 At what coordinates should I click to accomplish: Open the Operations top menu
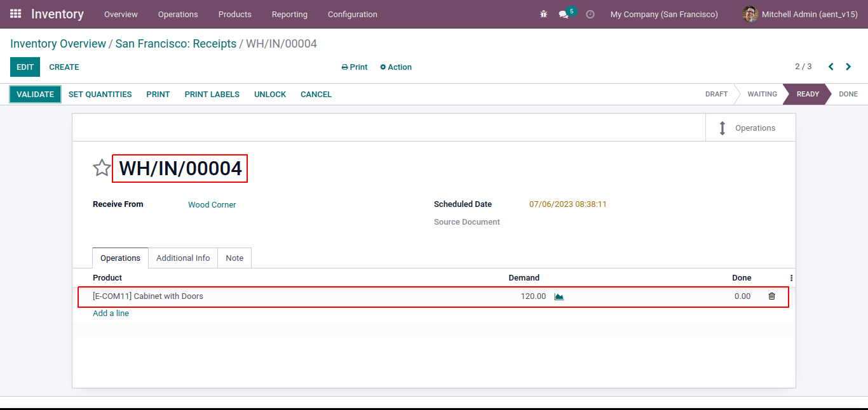178,14
